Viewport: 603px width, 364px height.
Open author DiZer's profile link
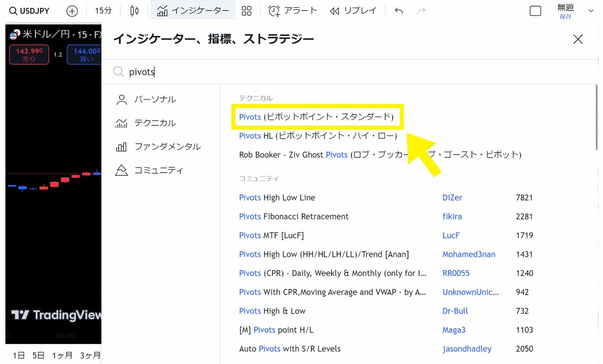tap(452, 197)
